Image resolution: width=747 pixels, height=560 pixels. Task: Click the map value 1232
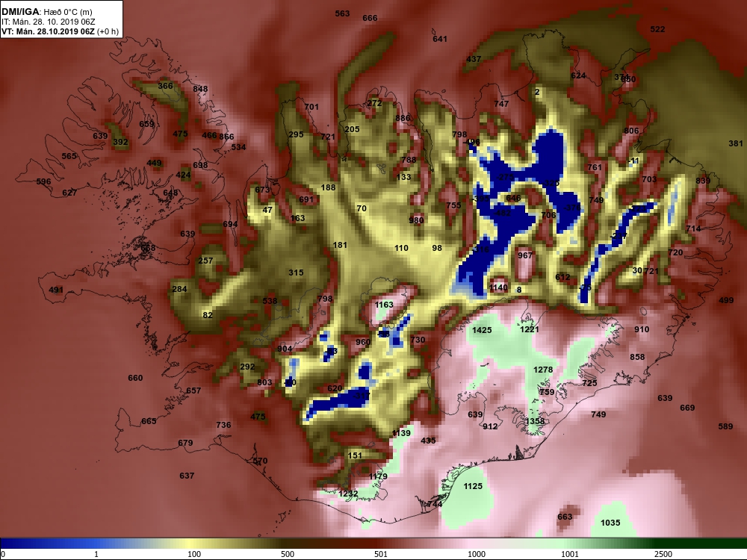tap(348, 494)
